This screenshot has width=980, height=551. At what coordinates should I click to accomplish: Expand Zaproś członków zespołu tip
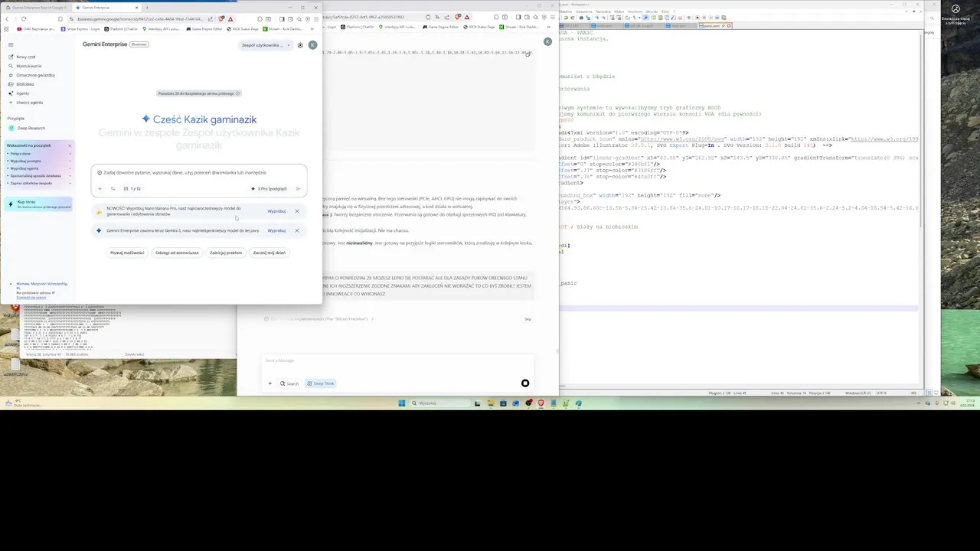tap(40, 183)
